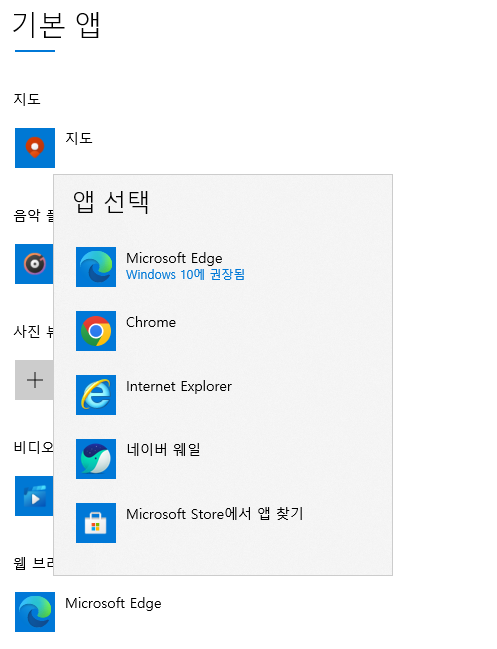
Task: Add a default photo viewer with plus button
Action: pyautogui.click(x=34, y=380)
